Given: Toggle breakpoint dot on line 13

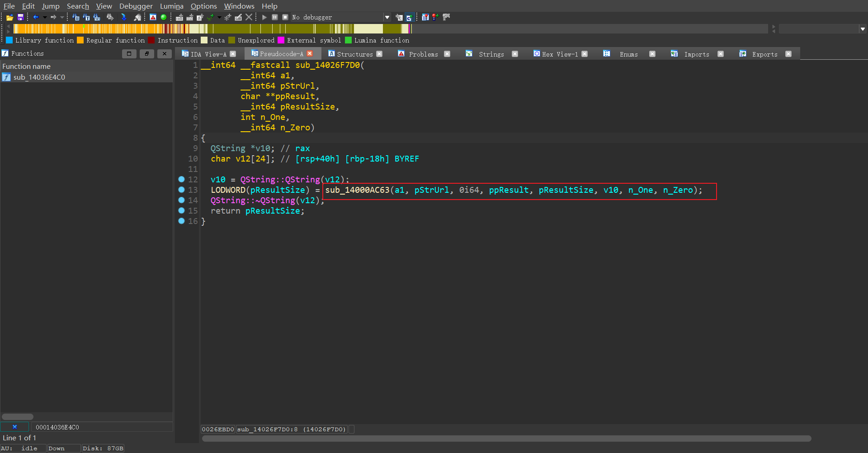Looking at the screenshot, I should [181, 190].
